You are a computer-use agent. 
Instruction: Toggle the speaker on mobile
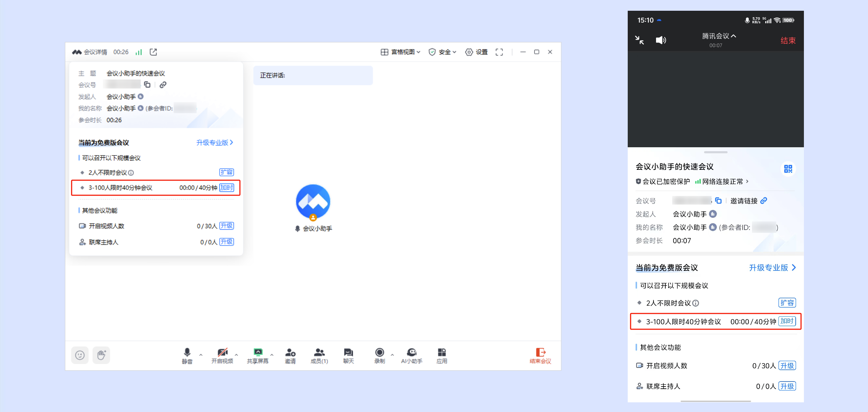click(661, 40)
